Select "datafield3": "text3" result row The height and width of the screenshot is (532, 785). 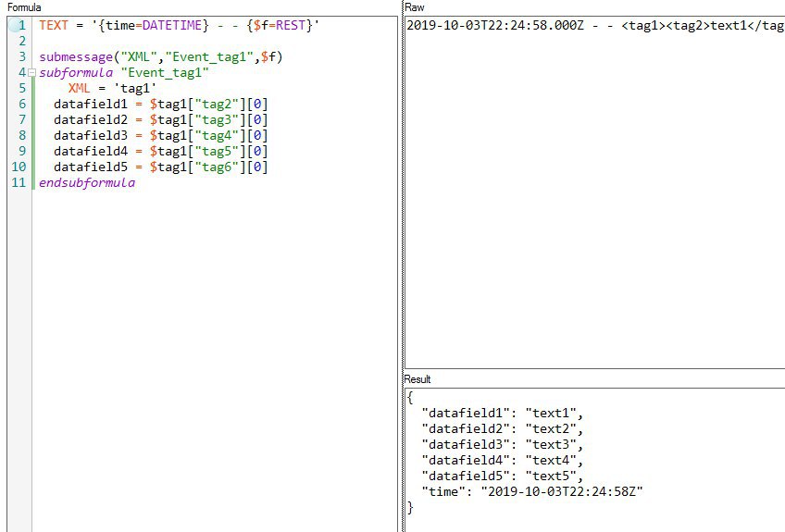pos(502,444)
